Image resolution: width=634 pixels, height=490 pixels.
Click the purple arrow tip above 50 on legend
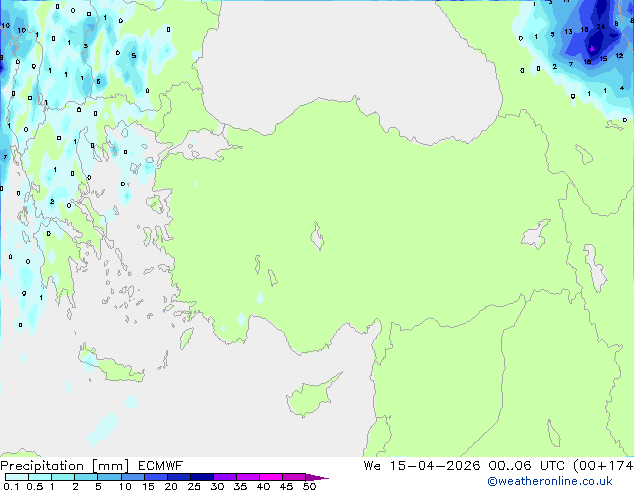[317, 477]
